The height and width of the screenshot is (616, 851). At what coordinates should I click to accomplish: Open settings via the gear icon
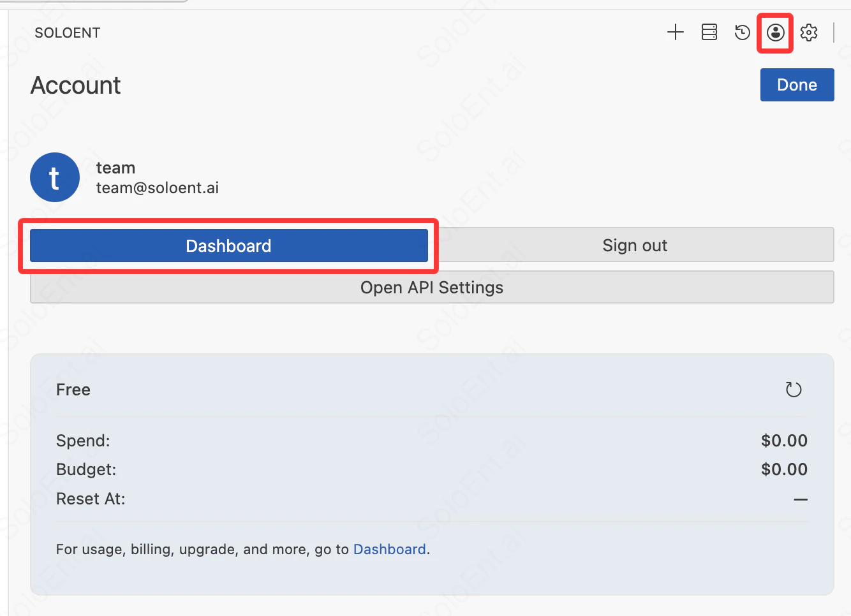click(x=809, y=32)
